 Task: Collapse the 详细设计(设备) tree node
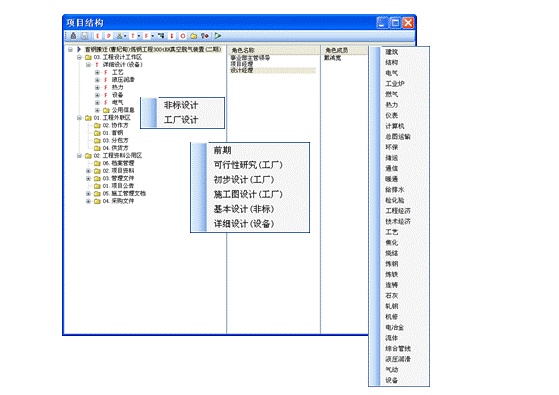[x=88, y=65]
